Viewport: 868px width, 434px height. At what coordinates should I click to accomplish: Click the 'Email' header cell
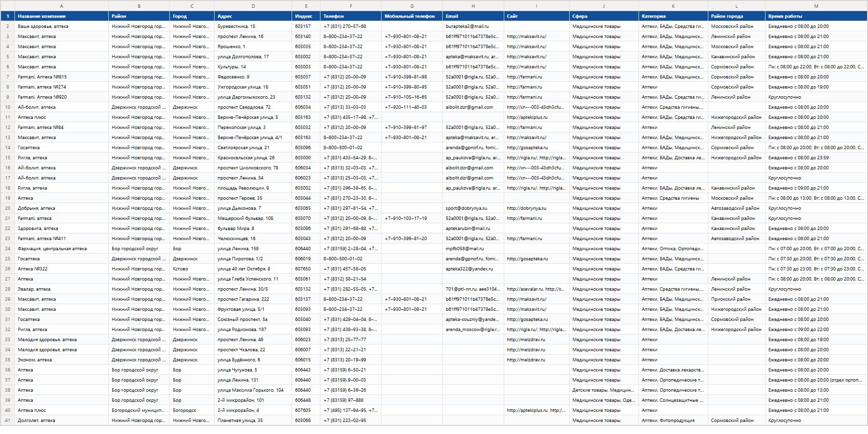point(473,16)
